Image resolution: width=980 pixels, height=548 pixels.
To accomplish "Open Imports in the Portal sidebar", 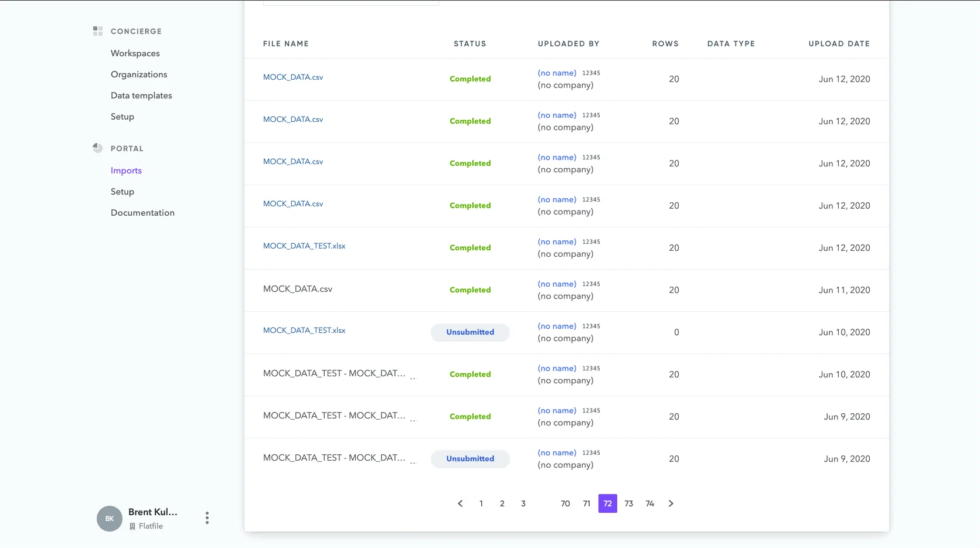I will tap(125, 170).
